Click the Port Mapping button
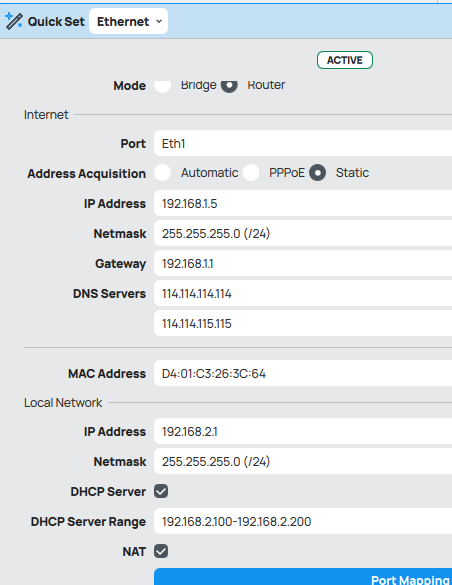 point(303,577)
